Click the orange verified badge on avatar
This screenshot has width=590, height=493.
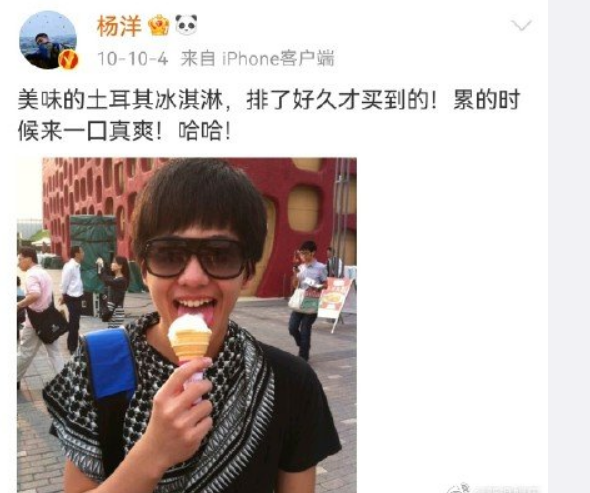pos(68,59)
